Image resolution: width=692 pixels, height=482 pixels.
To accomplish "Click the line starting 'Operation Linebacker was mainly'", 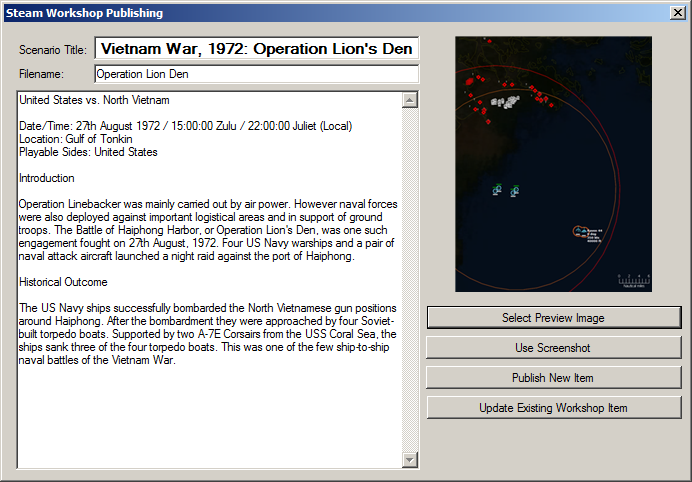I will (208, 204).
